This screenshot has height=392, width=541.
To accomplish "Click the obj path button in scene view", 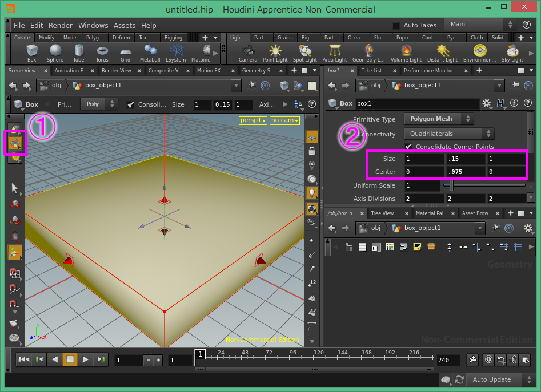I will click(x=51, y=85).
